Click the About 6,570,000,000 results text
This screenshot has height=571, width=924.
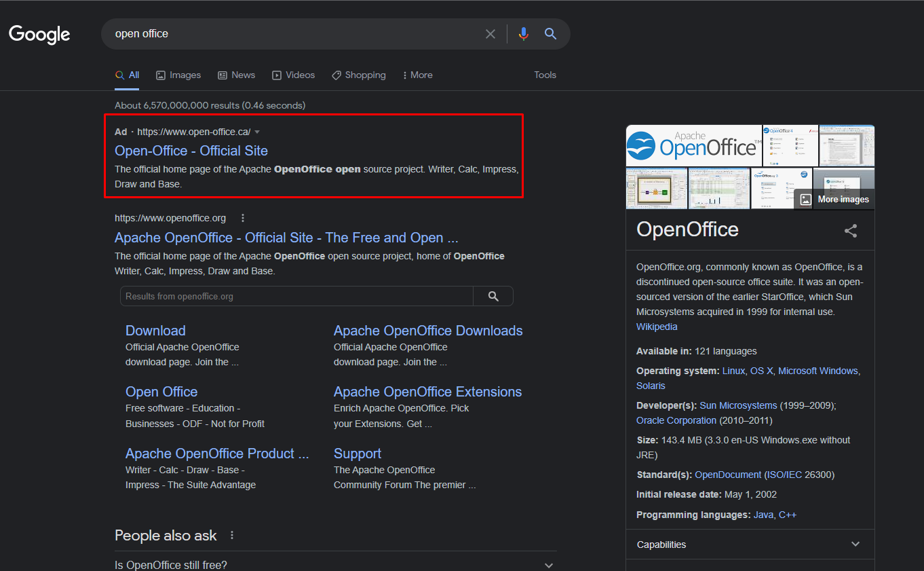210,105
